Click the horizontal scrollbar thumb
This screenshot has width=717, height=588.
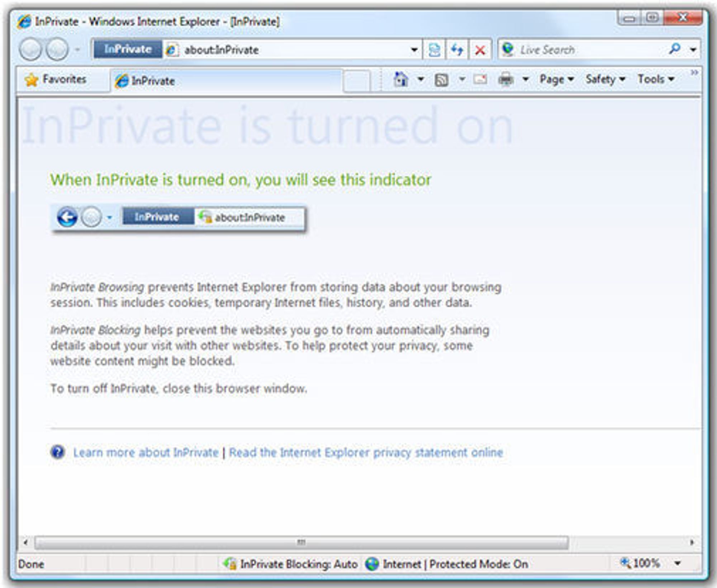tap(301, 542)
